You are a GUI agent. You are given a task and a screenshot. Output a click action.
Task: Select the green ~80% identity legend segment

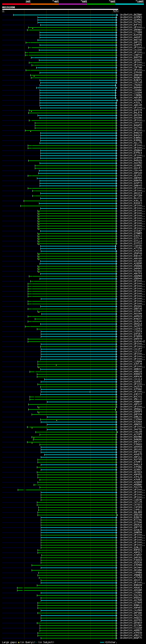(x=101, y=4)
